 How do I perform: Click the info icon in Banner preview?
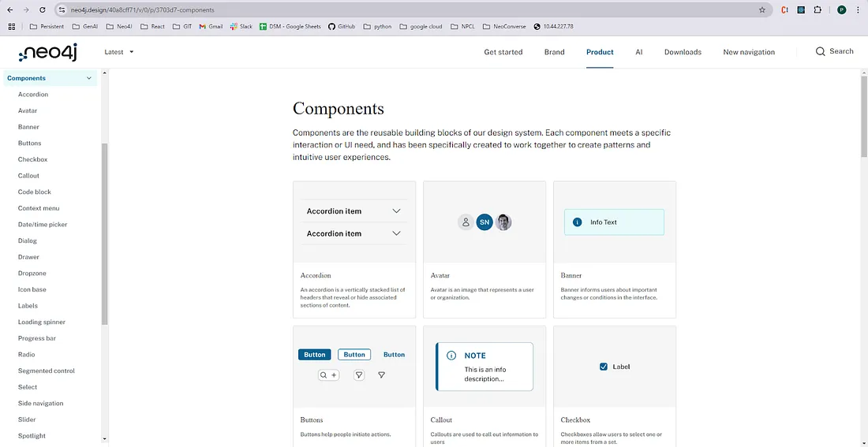[x=577, y=222]
